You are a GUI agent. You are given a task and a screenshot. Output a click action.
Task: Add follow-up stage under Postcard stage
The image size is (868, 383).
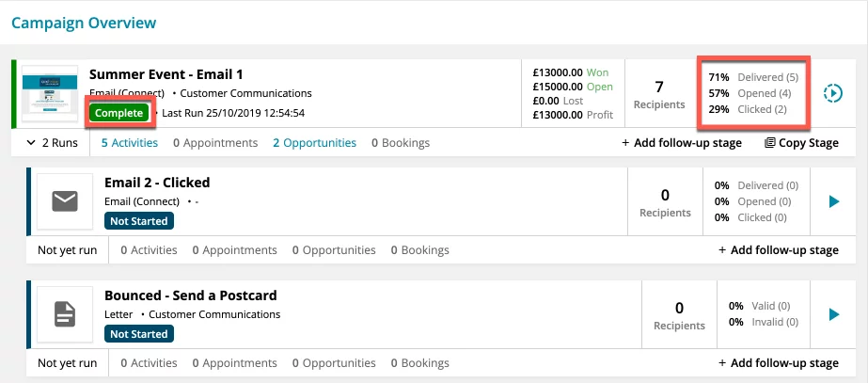[779, 363]
